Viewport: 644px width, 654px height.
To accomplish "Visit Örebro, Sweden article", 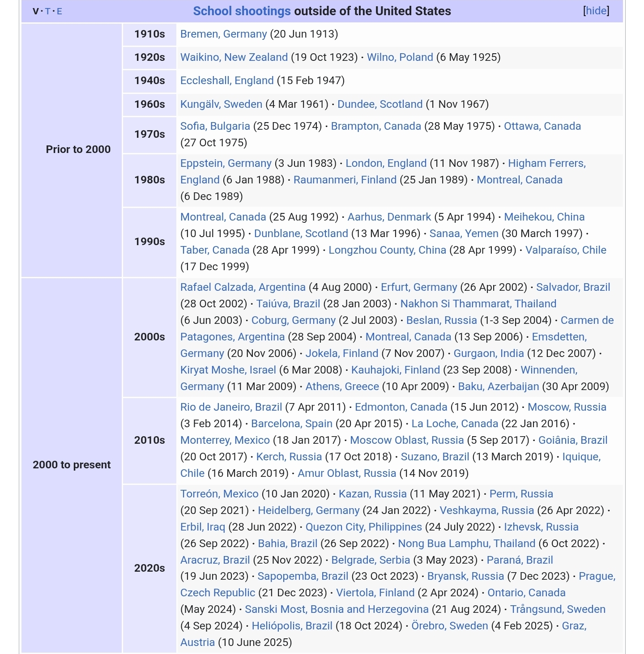I will [x=449, y=626].
